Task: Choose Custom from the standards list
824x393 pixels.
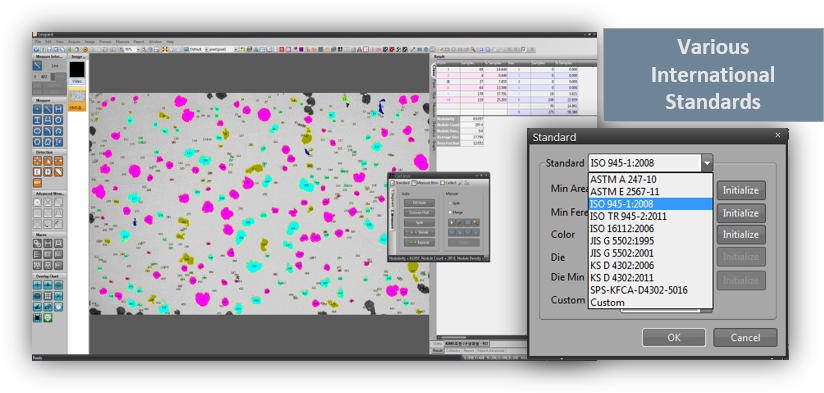Action: [650, 303]
